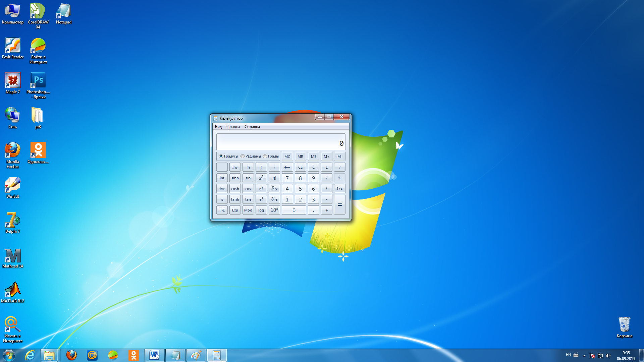Image resolution: width=644 pixels, height=362 pixels.
Task: Click the Show Desktop strip
Action: coord(641,355)
